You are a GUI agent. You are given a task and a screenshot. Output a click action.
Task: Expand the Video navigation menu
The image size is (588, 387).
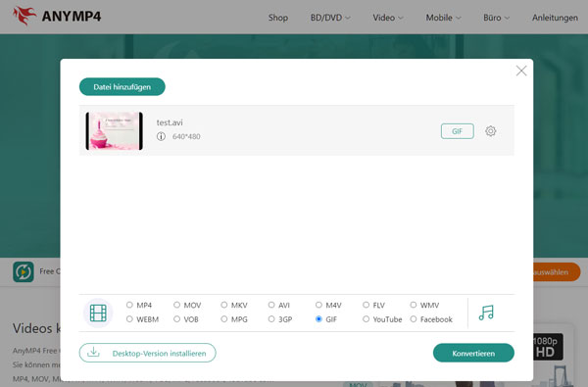pyautogui.click(x=388, y=18)
